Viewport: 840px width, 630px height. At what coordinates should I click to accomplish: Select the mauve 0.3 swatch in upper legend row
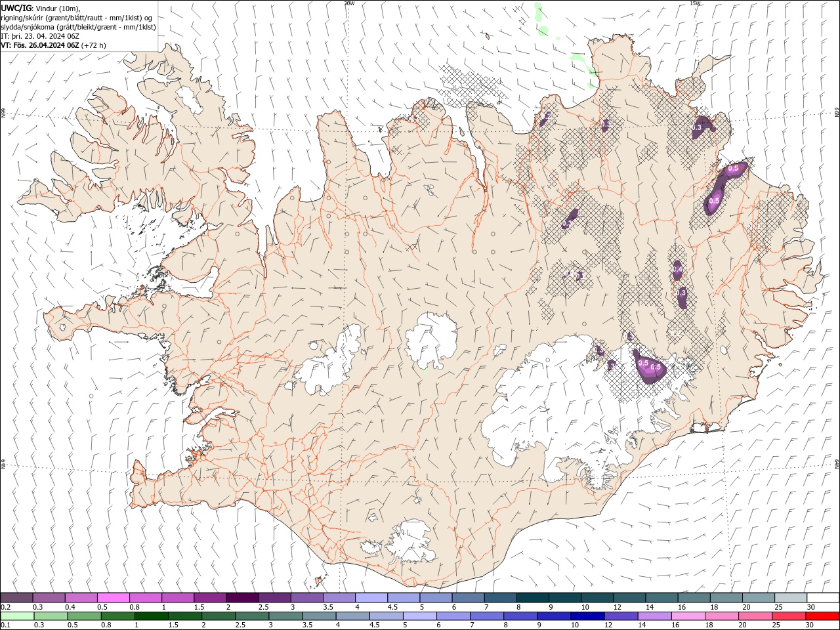click(49, 598)
